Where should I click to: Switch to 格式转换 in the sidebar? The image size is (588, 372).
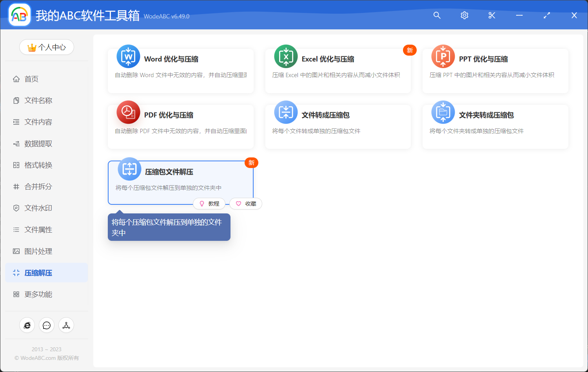pyautogui.click(x=38, y=165)
